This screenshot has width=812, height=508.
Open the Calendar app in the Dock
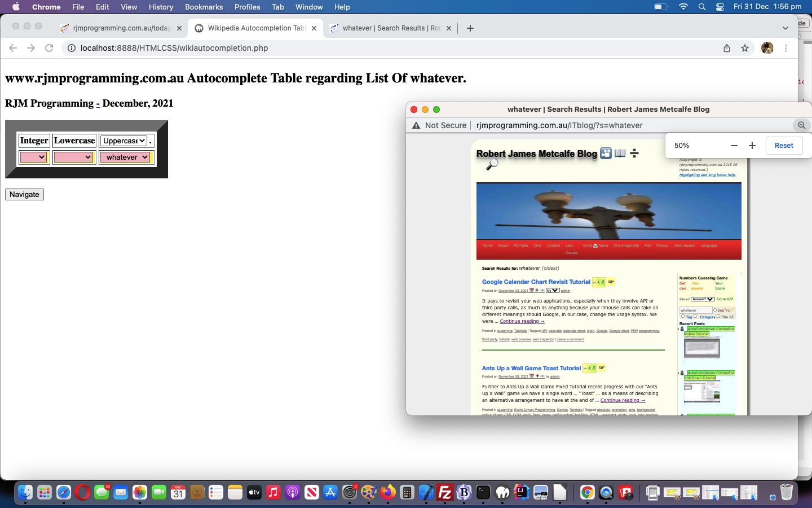click(178, 492)
